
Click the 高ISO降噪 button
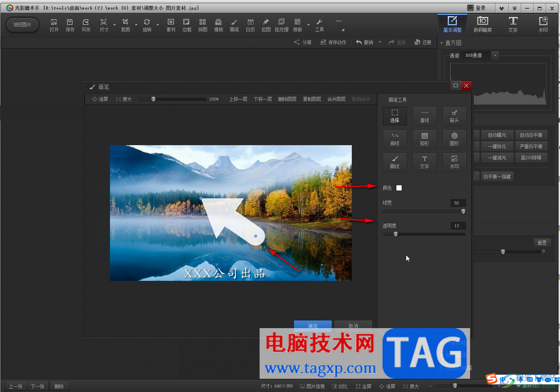point(531,158)
